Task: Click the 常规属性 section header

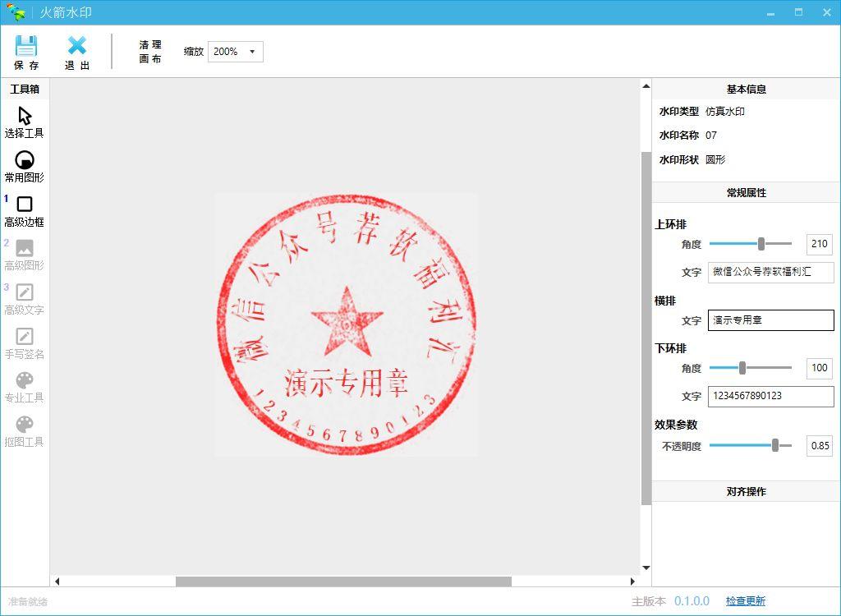Action: click(x=746, y=193)
